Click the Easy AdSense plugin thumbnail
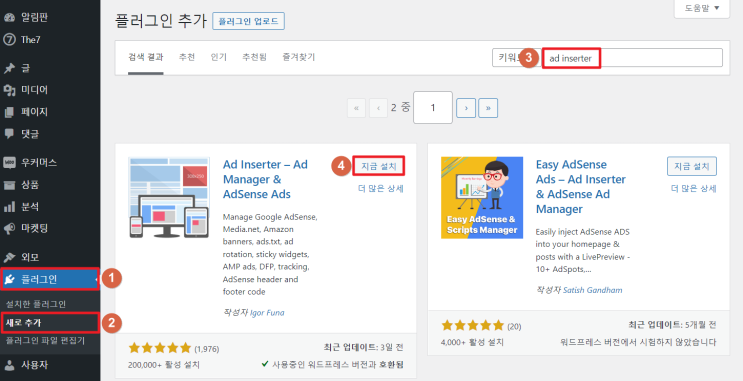 482,198
